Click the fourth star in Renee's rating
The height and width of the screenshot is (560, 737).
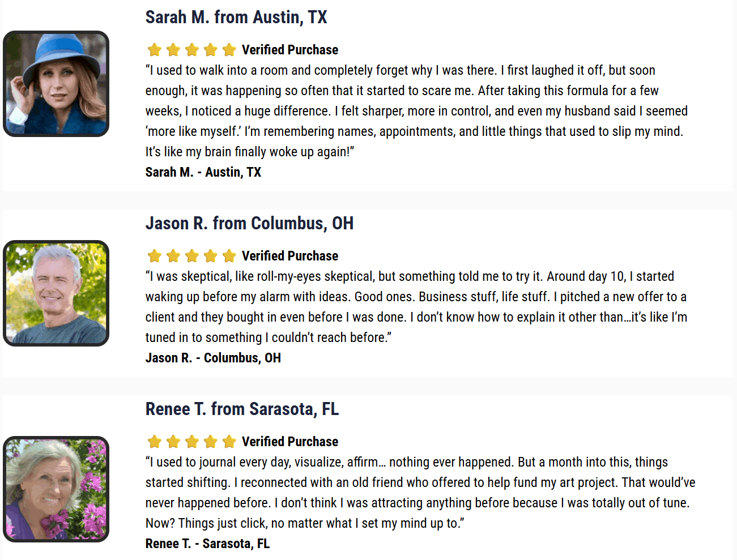coord(211,442)
